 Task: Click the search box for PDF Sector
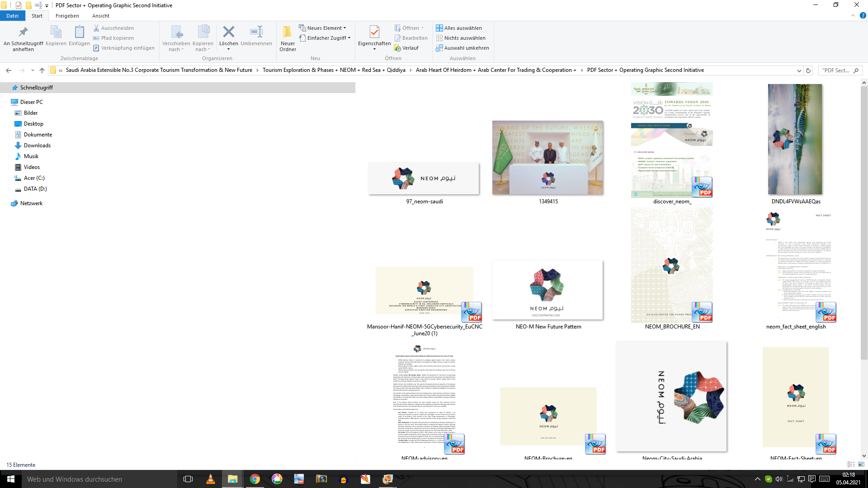[840, 70]
